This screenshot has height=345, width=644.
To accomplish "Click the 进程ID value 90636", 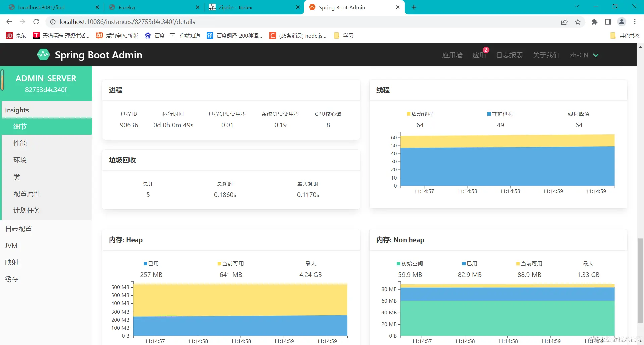I will [x=129, y=125].
